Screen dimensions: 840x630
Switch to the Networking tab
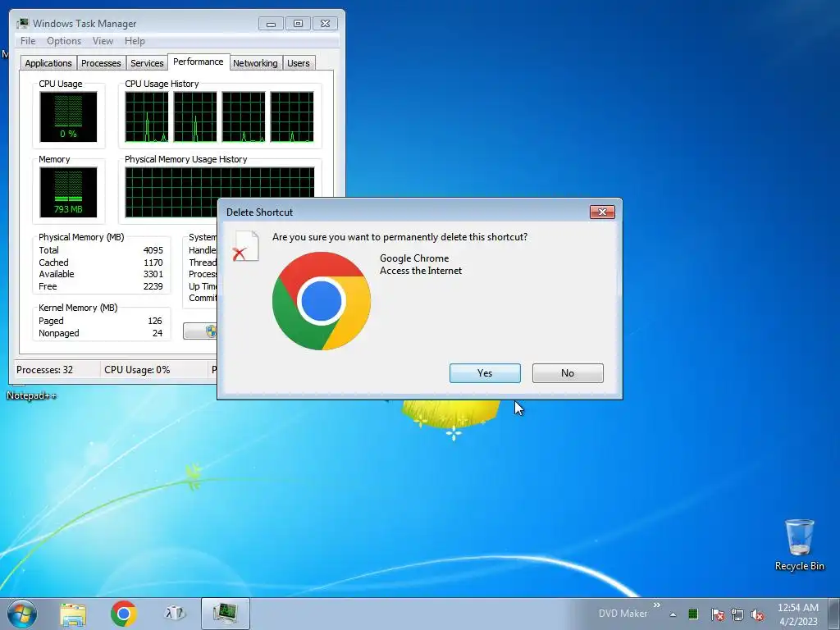pos(255,63)
